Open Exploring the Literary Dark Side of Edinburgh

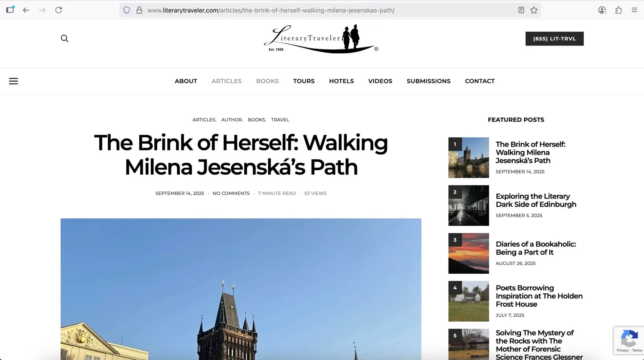coord(536,200)
